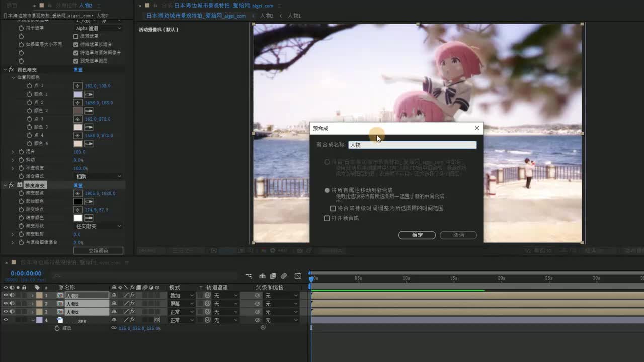Switch to the 人物1 breadcrumb tab in viewer
Screen dimensions: 644x362
pyautogui.click(x=294, y=16)
